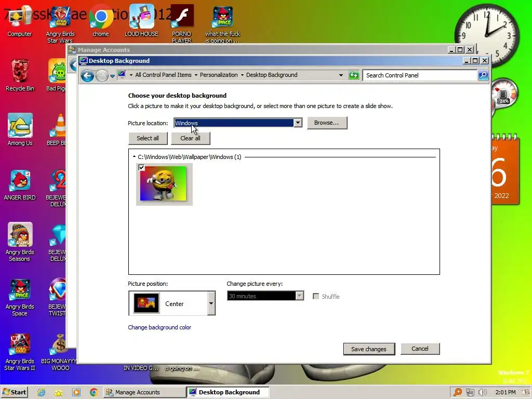Image resolution: width=532 pixels, height=399 pixels.
Task: Expand the All Control Panel Items breadcrumb arrow
Action: (131, 75)
